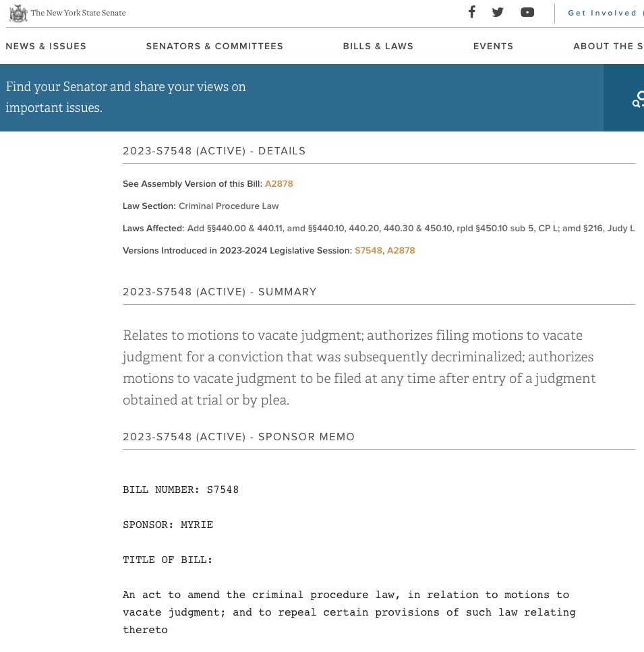Screen dimensions: 644x652
Task: Open Assembly version A2878 beside 'See Assembly Version'
Action: (279, 184)
